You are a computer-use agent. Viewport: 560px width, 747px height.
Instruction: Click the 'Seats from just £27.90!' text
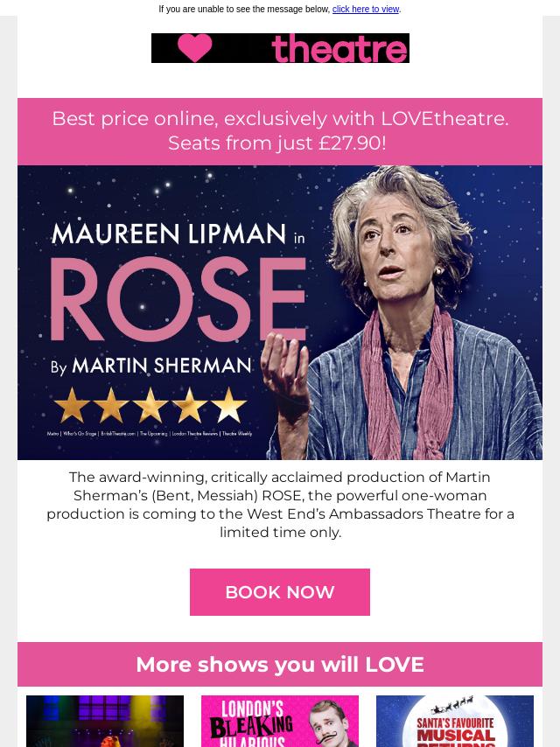coord(276,143)
